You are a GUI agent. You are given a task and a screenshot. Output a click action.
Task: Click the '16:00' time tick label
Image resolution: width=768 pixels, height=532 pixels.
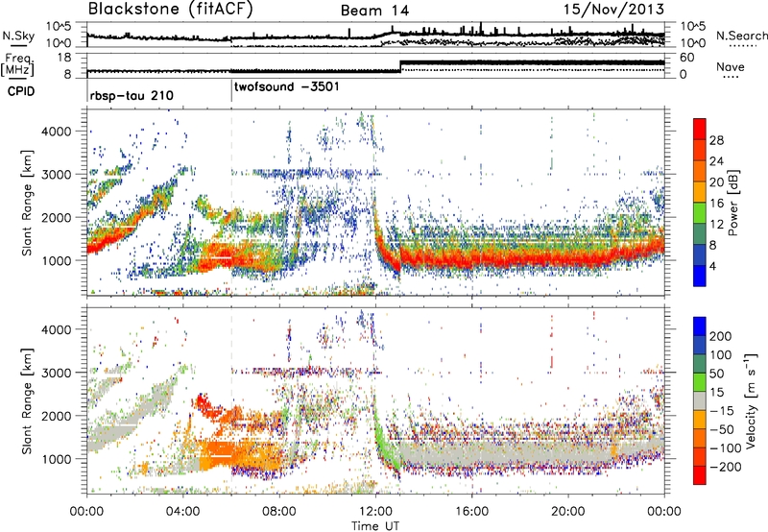471,512
